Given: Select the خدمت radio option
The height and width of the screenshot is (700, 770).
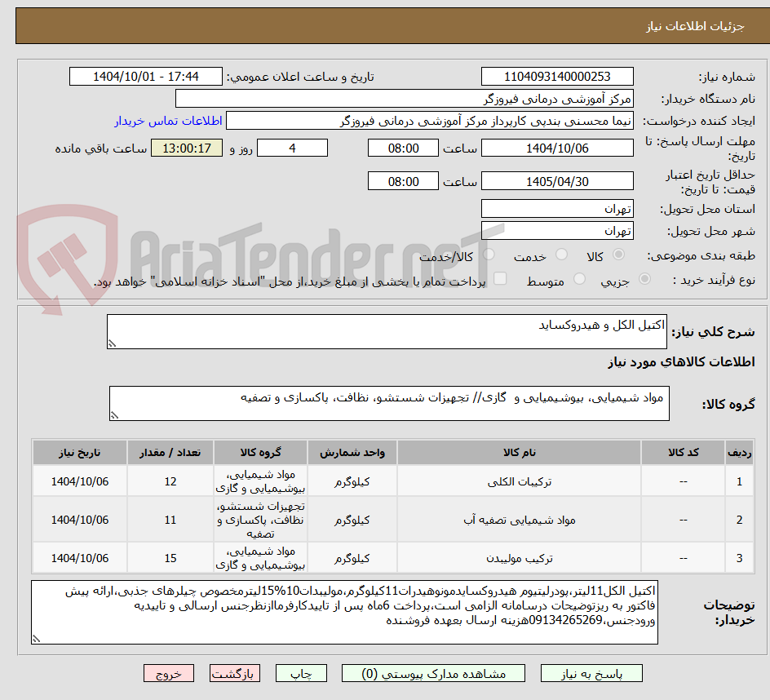Looking at the screenshot, I should tap(561, 255).
